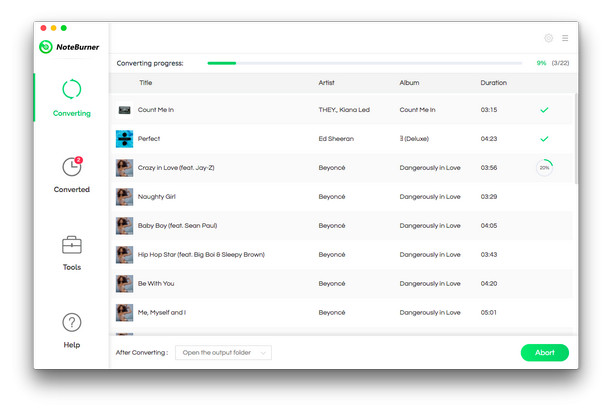Click the Abort button

(x=544, y=352)
